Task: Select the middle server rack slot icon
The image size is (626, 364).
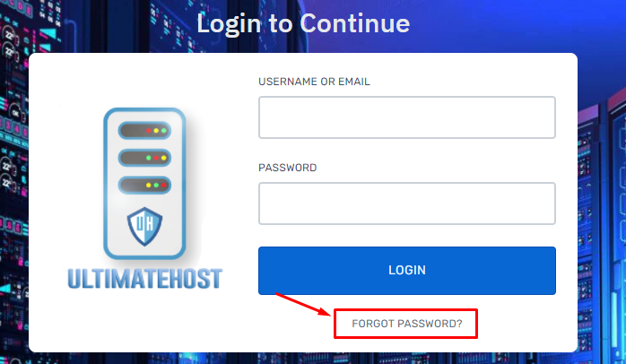Action: 144,158
